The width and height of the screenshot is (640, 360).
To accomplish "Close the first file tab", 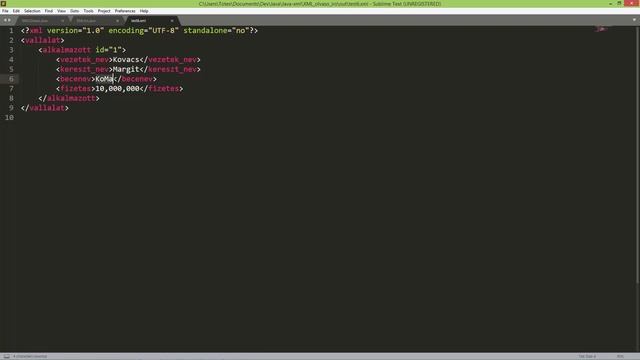I will 62,20.
